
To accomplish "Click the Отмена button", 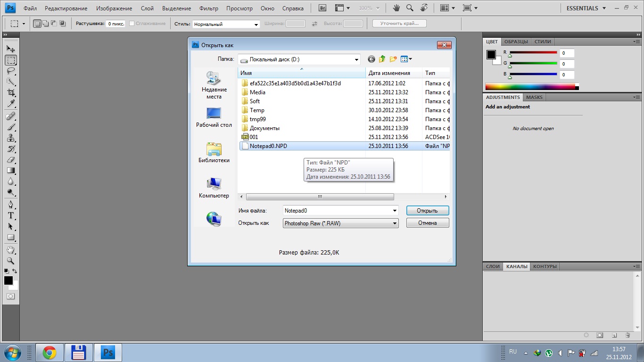I will point(428,223).
